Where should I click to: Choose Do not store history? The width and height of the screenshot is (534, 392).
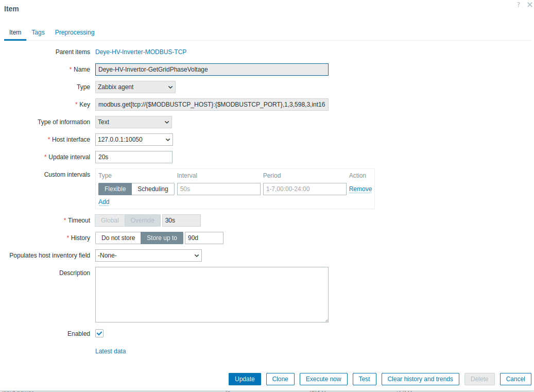[x=118, y=238]
